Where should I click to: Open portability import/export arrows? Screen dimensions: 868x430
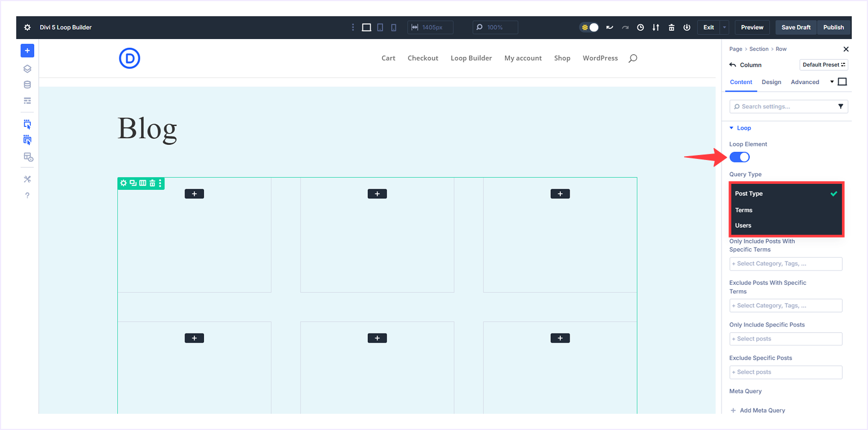click(x=656, y=27)
